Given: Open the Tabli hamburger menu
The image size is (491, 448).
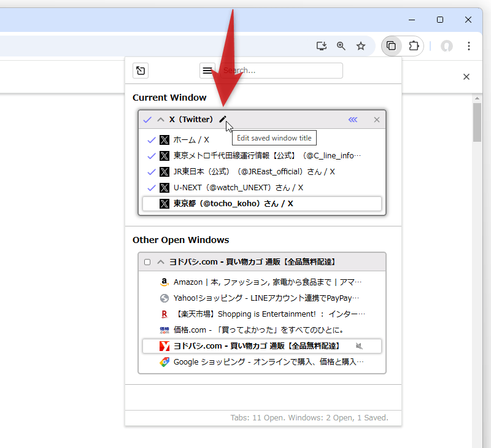Looking at the screenshot, I should [x=207, y=71].
